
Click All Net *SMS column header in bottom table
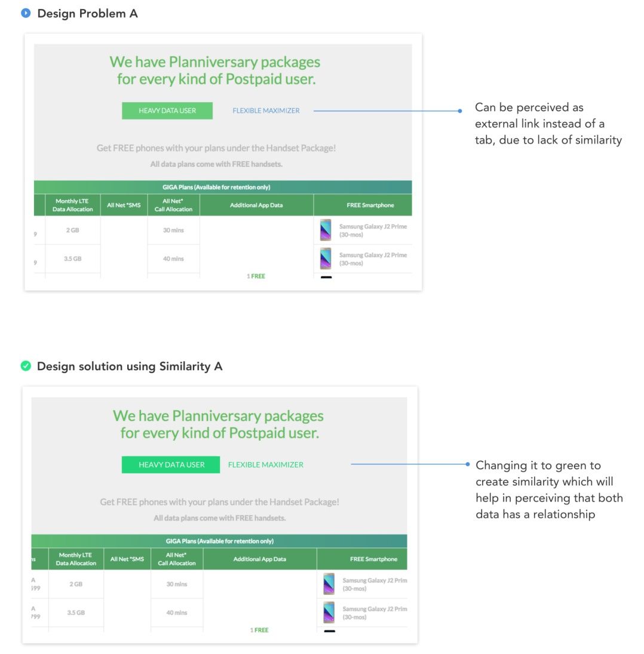click(127, 559)
